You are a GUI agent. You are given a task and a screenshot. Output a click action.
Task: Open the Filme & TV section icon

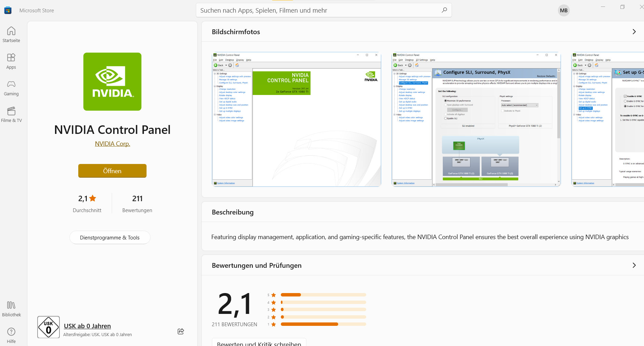point(11,111)
